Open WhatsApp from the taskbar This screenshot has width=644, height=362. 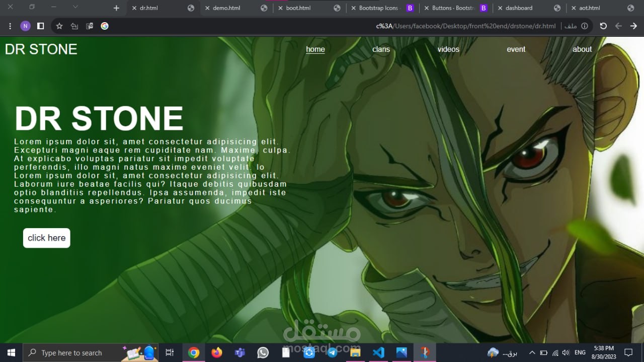(263, 352)
